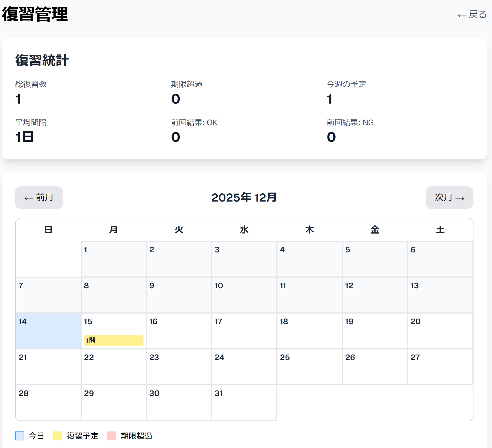Click the 今週の予定 statistic label
Image resolution: width=492 pixels, height=448 pixels.
346,84
